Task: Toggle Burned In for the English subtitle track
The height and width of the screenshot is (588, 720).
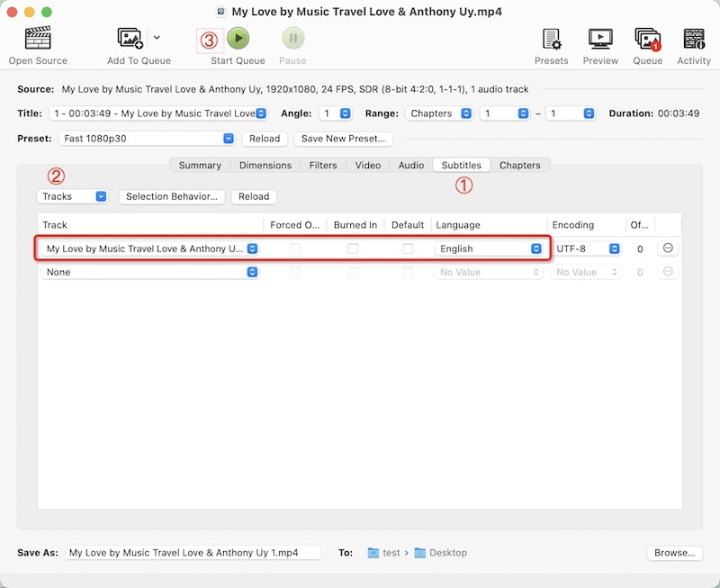Action: click(x=354, y=249)
